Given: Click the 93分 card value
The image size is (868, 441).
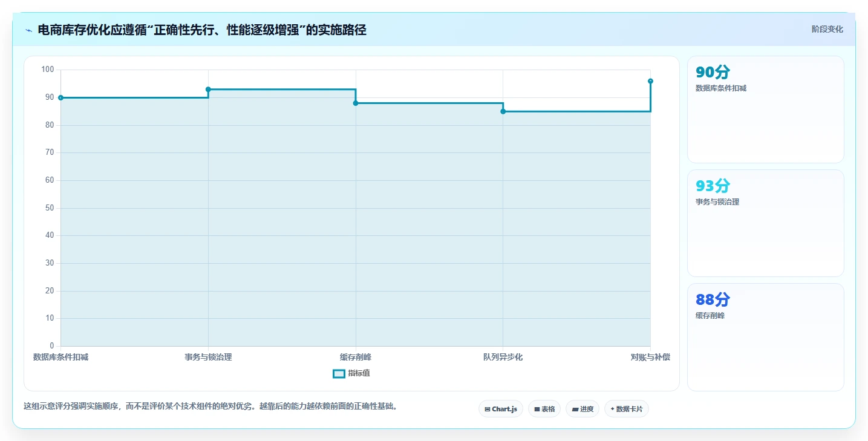Looking at the screenshot, I should pos(713,186).
